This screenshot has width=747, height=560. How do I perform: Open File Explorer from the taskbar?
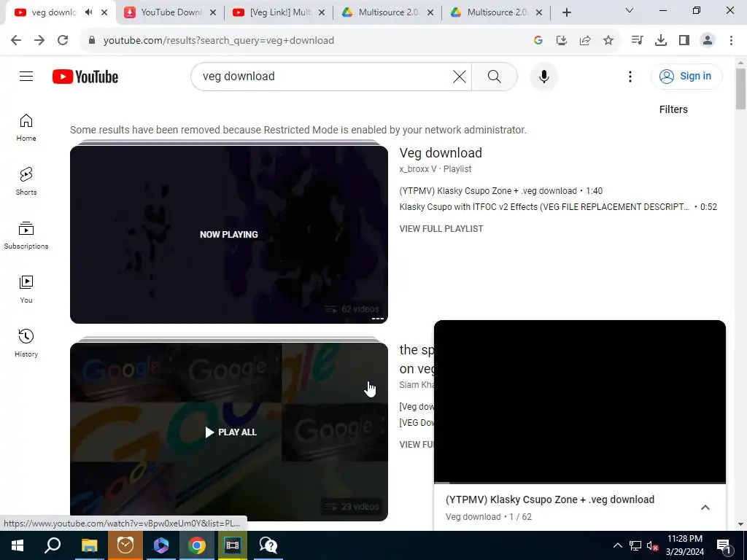pyautogui.click(x=89, y=545)
